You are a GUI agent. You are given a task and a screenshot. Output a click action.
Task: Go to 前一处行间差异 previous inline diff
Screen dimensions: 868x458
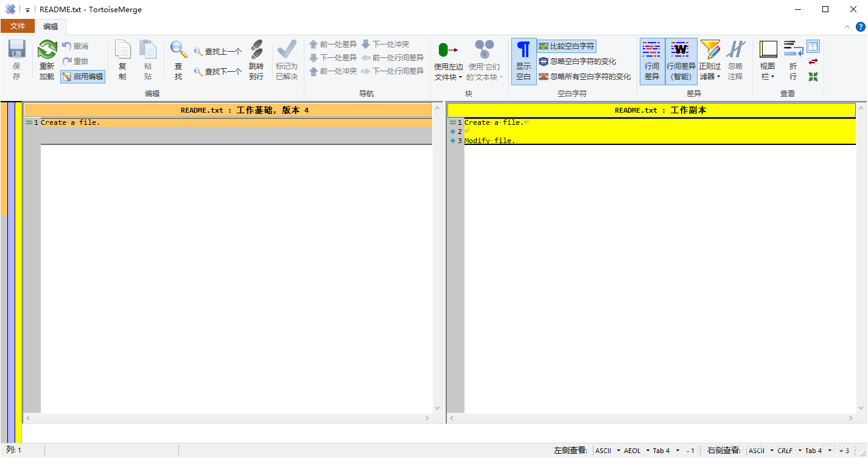point(393,58)
